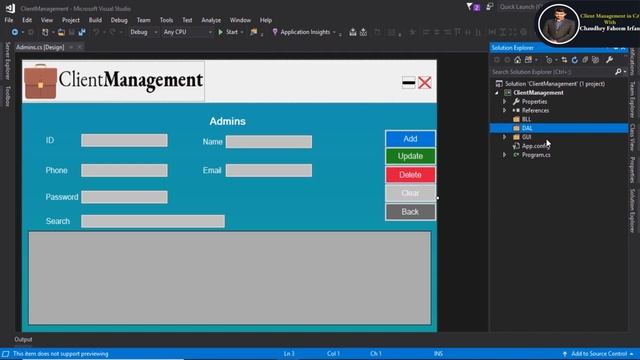Select App.config in Solution Explorer

click(535, 146)
